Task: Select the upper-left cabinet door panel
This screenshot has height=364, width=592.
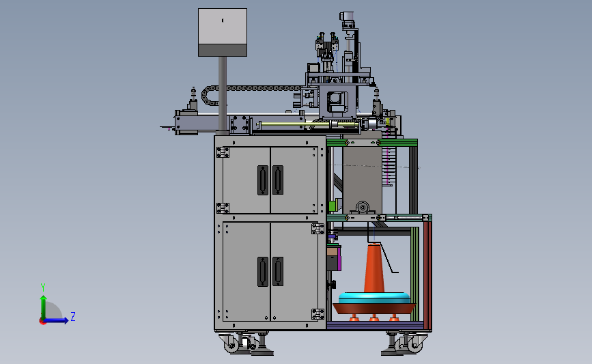Action: 246,180
